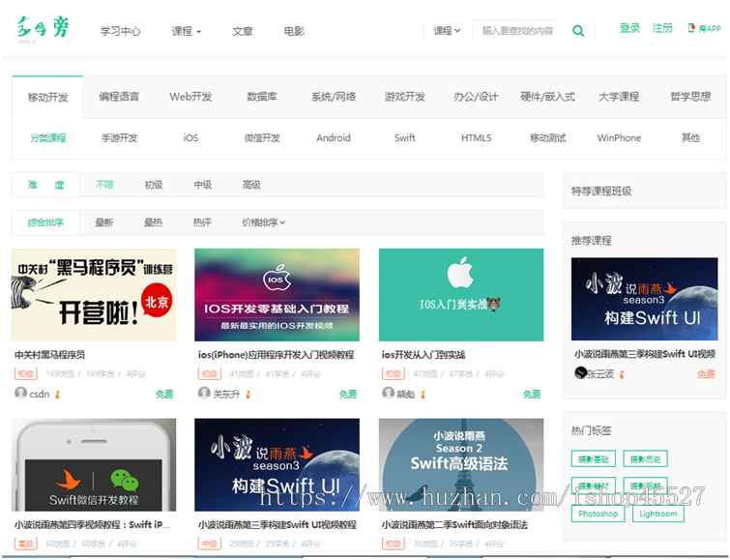
Task: Click the orange info icon beside 熊彪
Action: (x=423, y=395)
